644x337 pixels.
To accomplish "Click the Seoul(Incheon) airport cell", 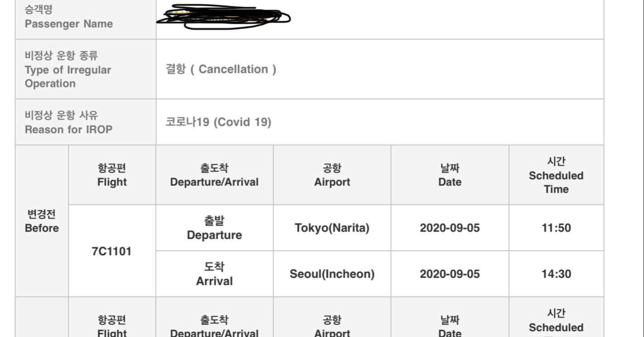I will point(332,274).
